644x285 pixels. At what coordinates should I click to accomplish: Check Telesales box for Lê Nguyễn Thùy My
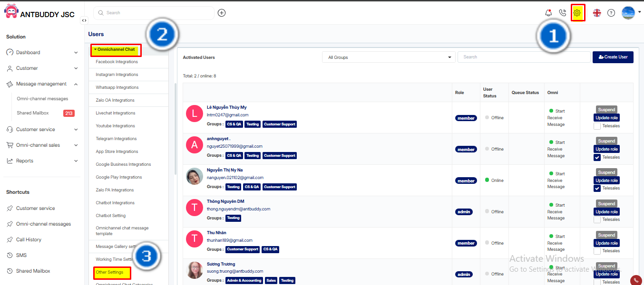(x=597, y=126)
